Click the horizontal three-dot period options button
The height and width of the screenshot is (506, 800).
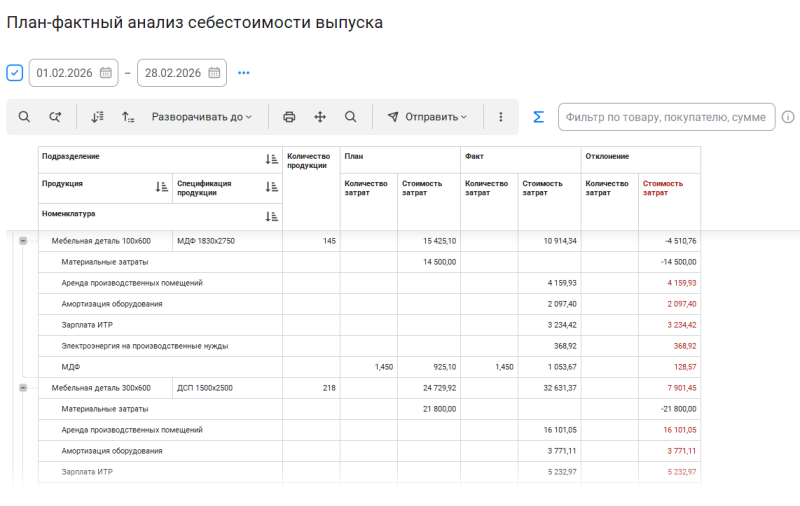tap(243, 73)
